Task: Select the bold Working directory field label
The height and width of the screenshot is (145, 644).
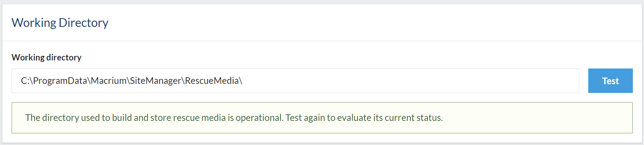Action: point(46,57)
